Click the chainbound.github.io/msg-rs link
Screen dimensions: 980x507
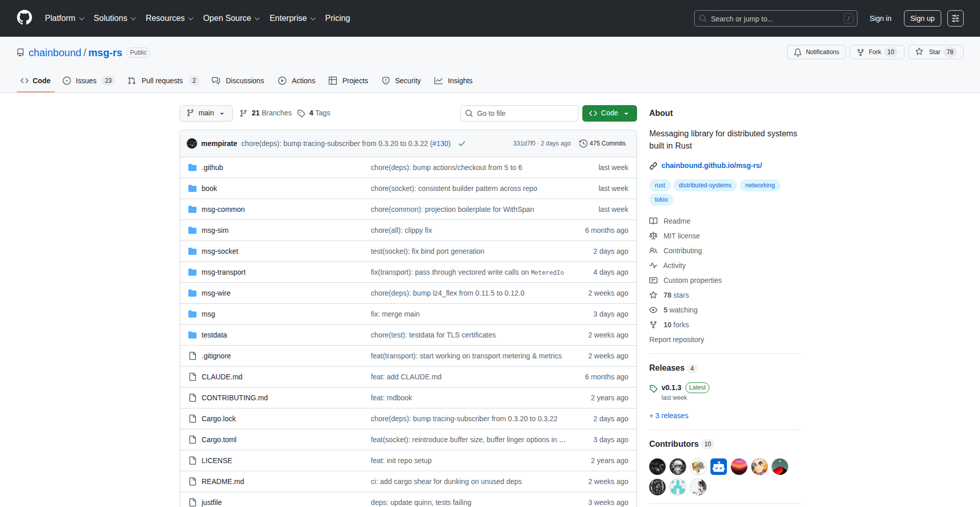pyautogui.click(x=712, y=165)
